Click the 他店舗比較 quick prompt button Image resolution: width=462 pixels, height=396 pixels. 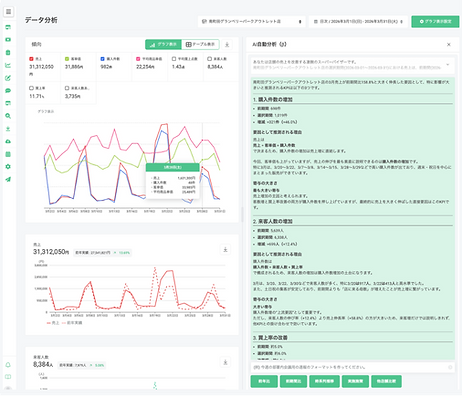[x=386, y=381]
